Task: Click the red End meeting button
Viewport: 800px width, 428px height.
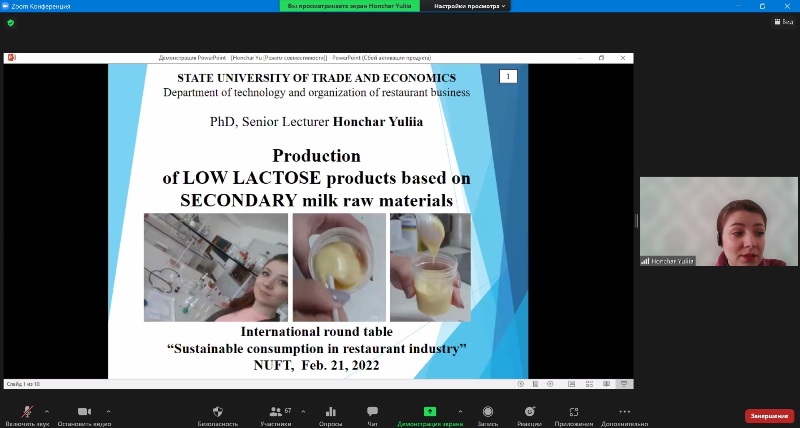Action: coord(769,416)
